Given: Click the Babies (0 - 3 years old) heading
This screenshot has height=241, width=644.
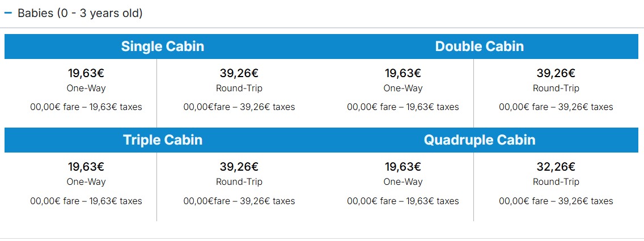Looking at the screenshot, I should (80, 13).
